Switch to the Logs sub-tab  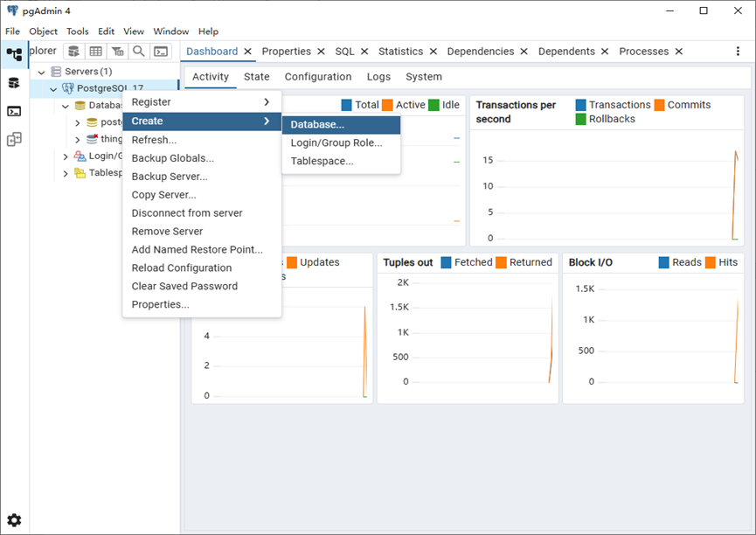point(378,77)
